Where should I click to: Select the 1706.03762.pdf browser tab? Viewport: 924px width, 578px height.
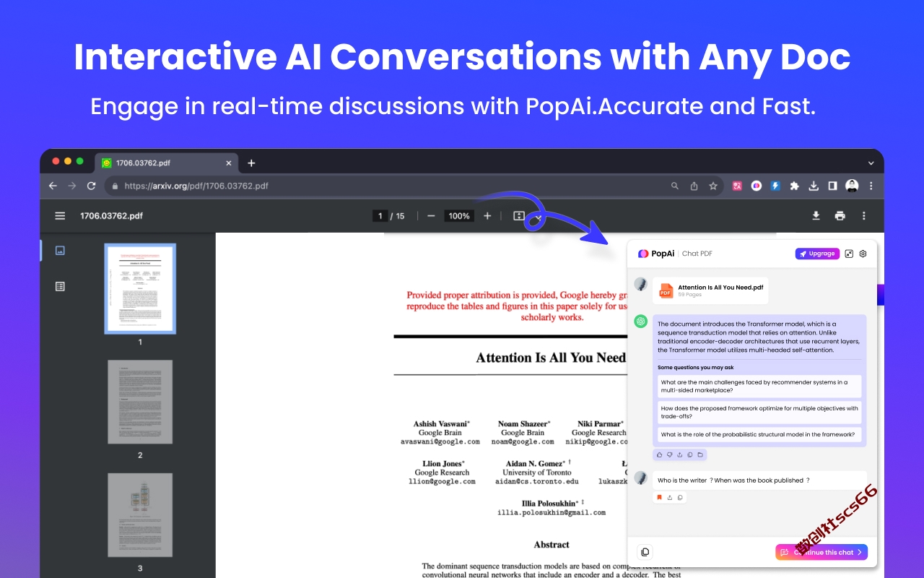coord(167,163)
